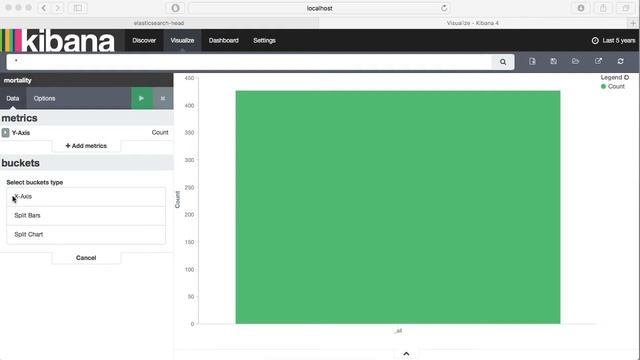Click the green apply changes play button
The image size is (640, 360).
tap(141, 98)
